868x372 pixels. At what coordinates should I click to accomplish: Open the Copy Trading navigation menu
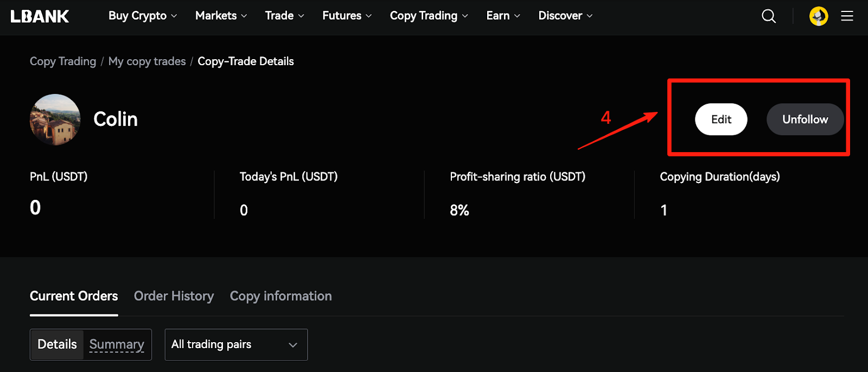point(429,16)
